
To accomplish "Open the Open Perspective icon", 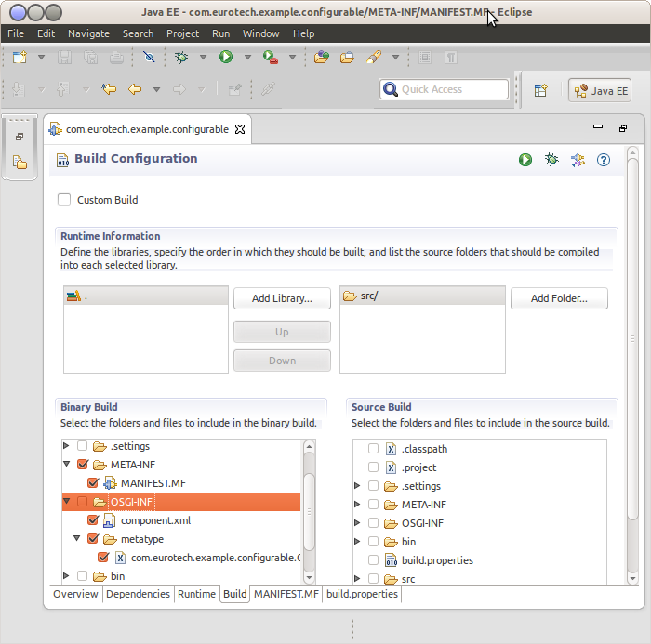I will (540, 90).
